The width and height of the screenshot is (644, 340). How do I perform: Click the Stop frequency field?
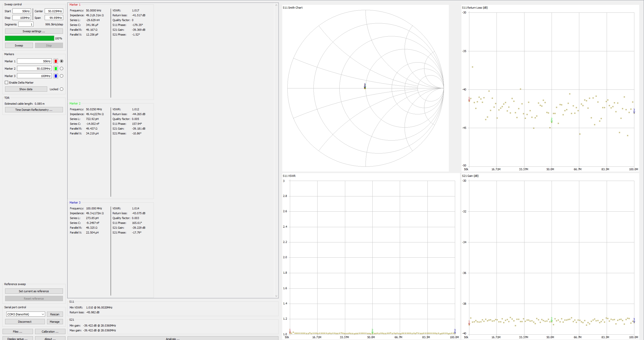coord(22,18)
